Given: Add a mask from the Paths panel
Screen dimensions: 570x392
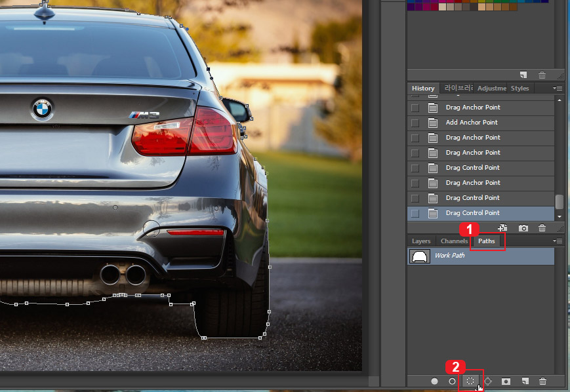Looking at the screenshot, I should (506, 381).
